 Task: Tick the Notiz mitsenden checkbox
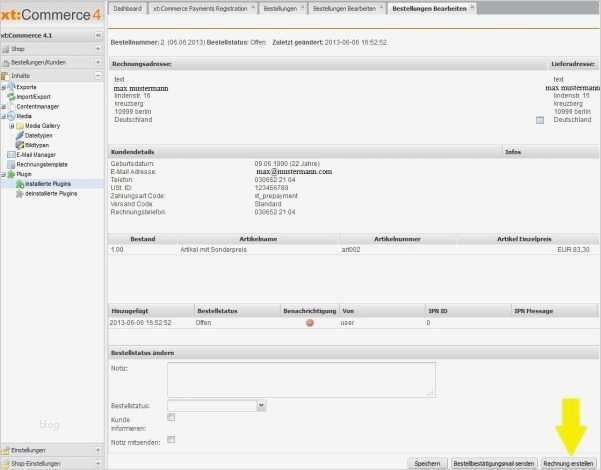171,439
